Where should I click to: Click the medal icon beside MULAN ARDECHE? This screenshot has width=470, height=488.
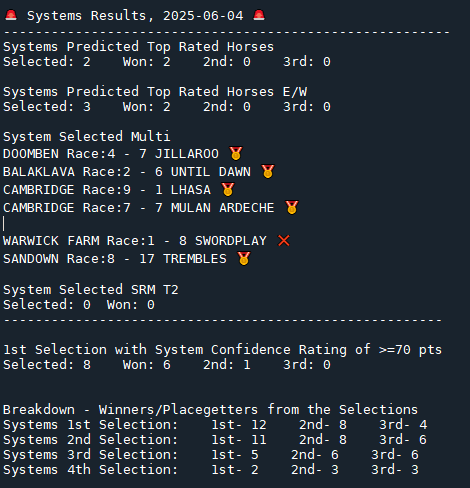[292, 208]
